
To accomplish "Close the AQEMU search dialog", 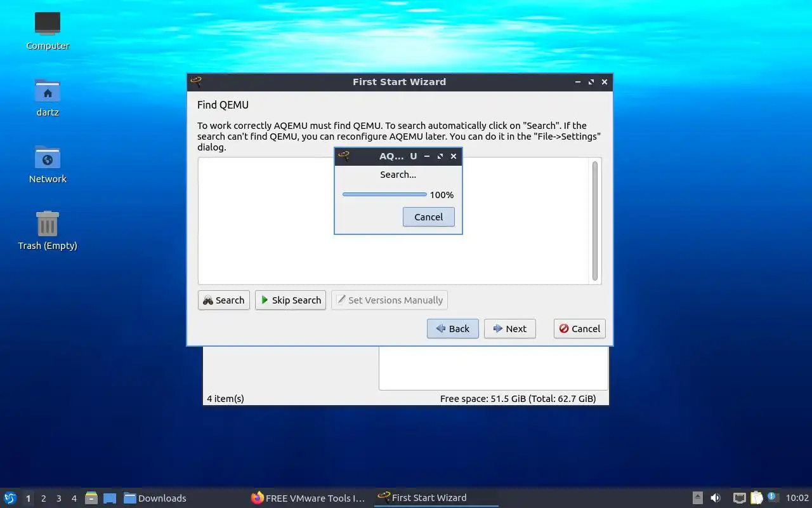I will click(x=454, y=156).
